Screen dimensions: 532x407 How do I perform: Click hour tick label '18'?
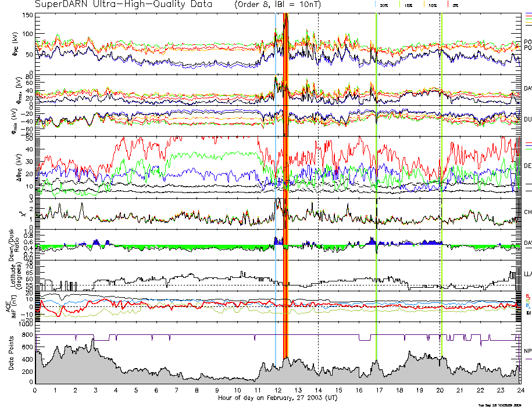tap(399, 390)
